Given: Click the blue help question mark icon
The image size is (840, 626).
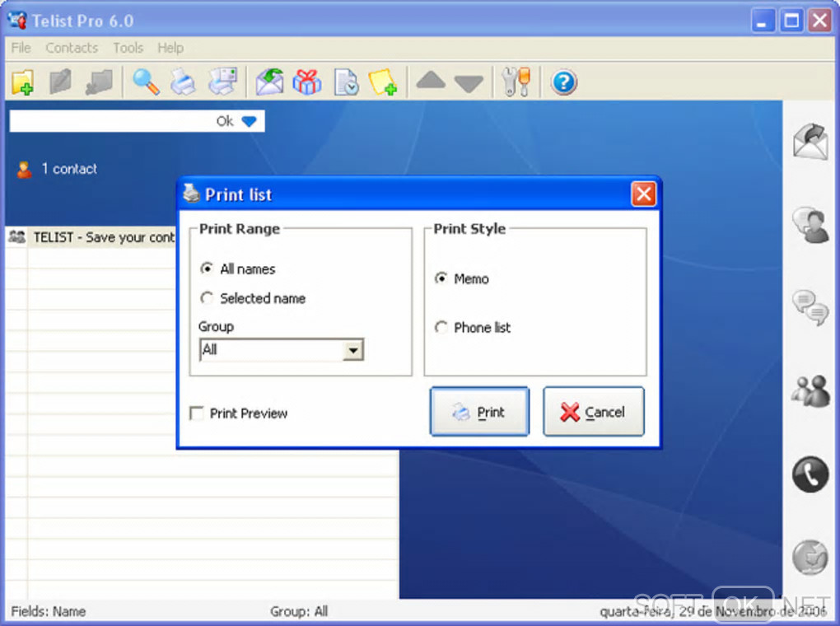Looking at the screenshot, I should (563, 82).
